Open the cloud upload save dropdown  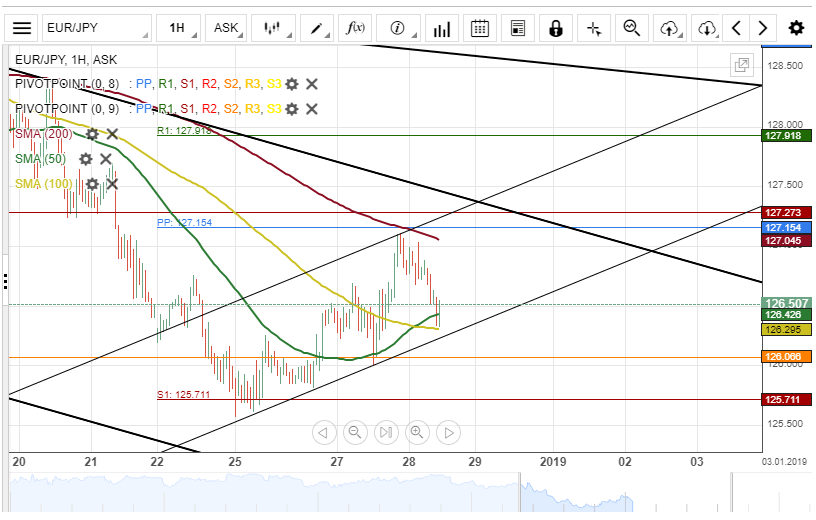click(x=670, y=28)
